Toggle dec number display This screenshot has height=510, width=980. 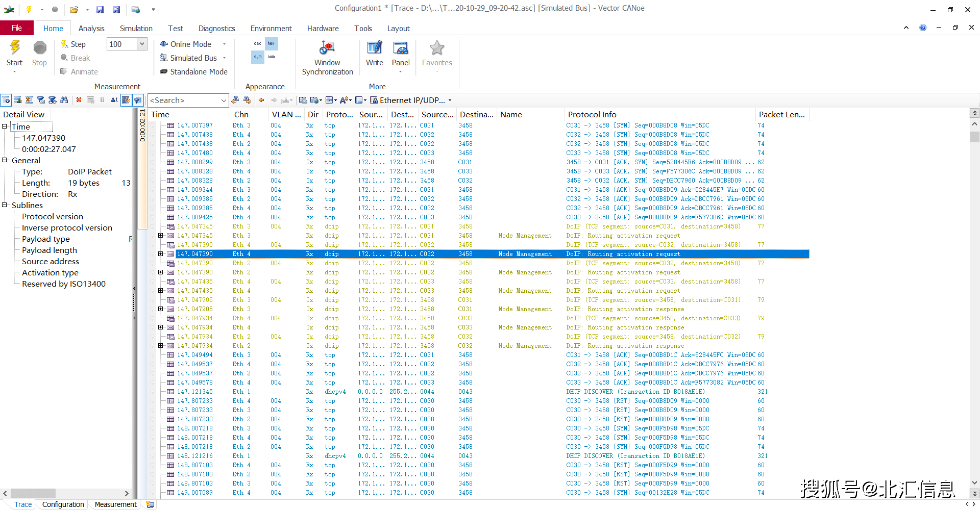(x=258, y=43)
